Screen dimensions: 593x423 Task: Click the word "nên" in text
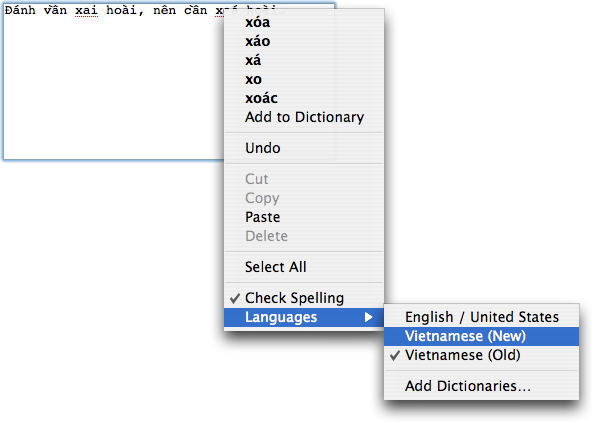(x=165, y=10)
